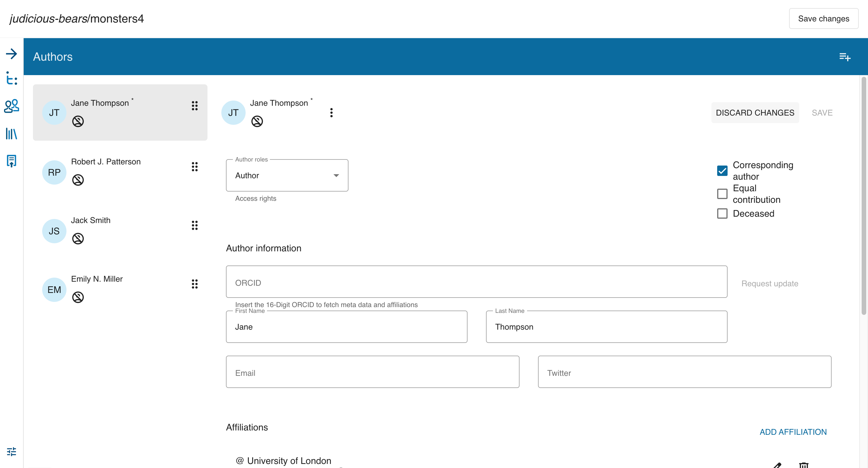Image resolution: width=868 pixels, height=468 pixels.
Task: Collapse the sidebar using the arrow icon
Action: point(12,53)
